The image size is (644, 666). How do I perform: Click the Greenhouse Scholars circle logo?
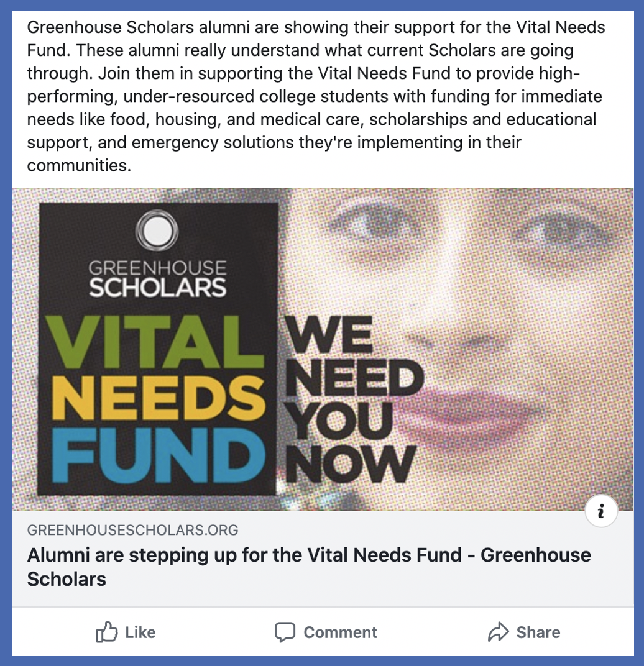157,230
